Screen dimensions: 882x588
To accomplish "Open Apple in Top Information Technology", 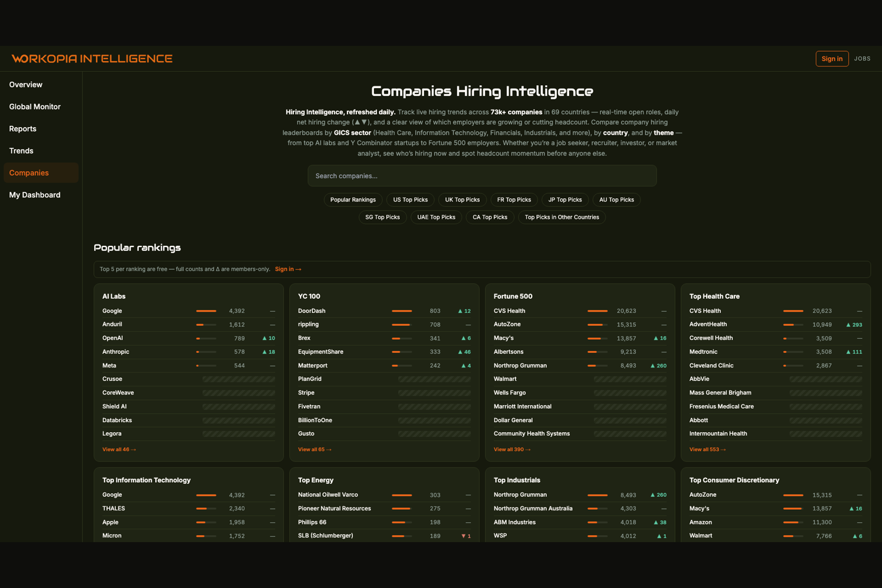I will 189,522.
